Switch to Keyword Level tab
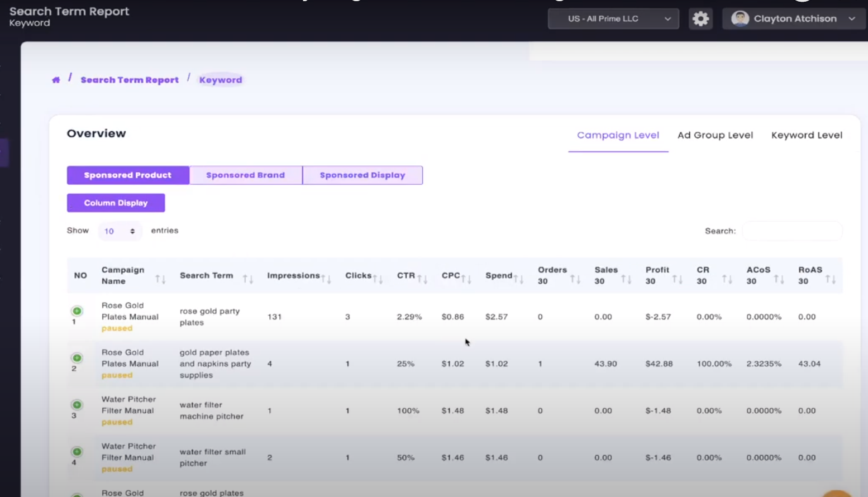Viewport: 868px width, 497px height. pos(807,135)
